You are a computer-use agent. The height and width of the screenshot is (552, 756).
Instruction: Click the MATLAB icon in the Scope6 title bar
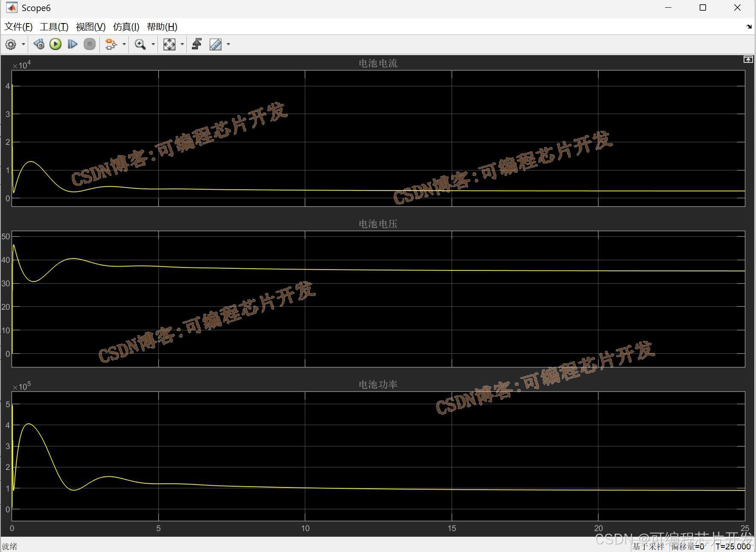(12, 8)
